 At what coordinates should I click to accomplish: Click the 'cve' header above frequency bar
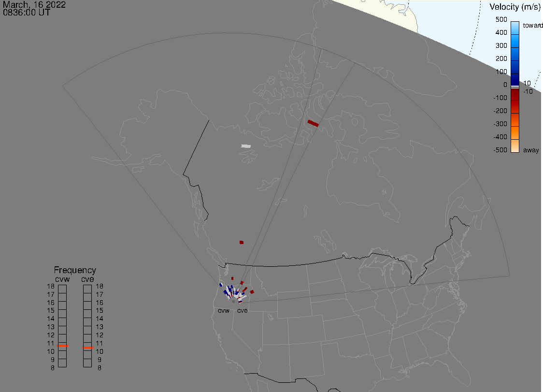[87, 279]
